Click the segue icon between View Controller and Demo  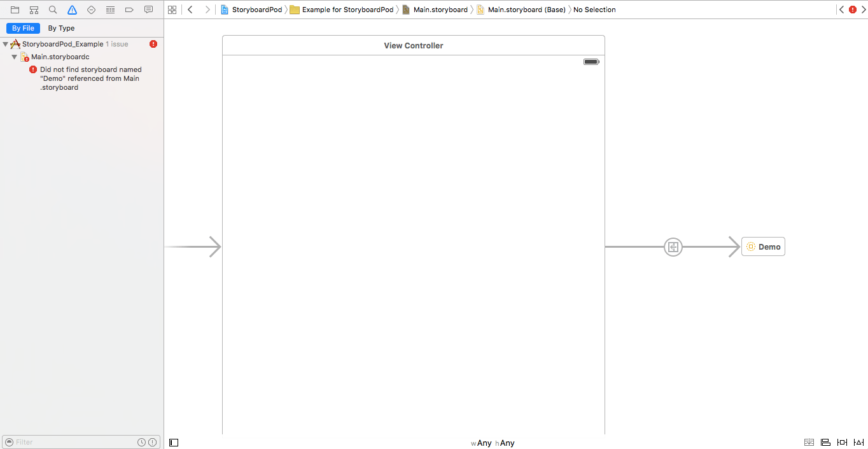point(673,247)
